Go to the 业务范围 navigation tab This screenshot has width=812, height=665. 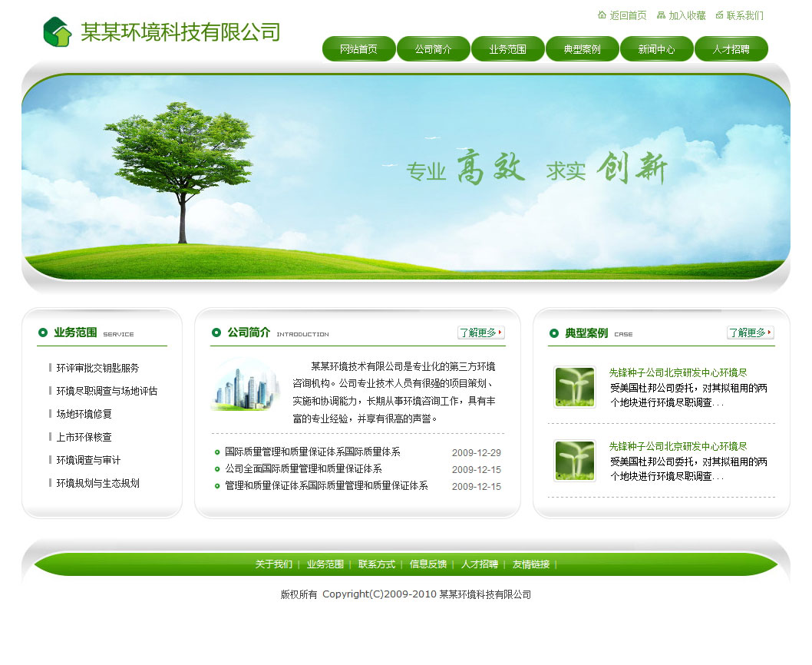tap(507, 49)
